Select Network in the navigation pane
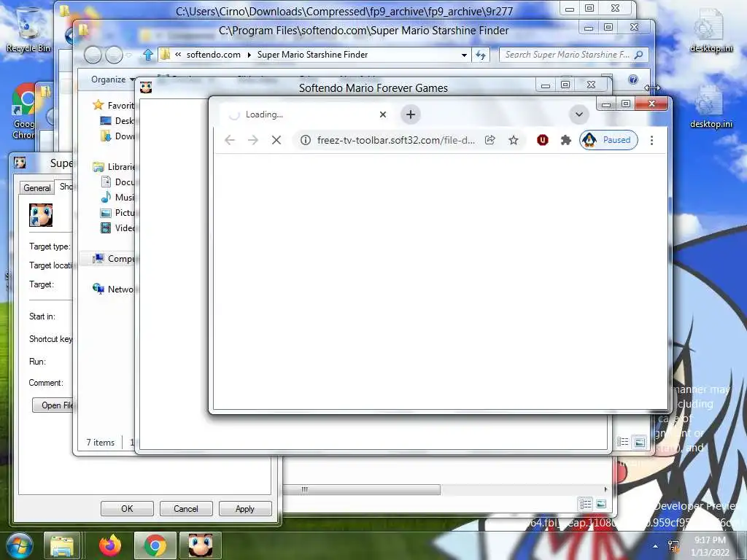The height and width of the screenshot is (560, 747). click(115, 289)
